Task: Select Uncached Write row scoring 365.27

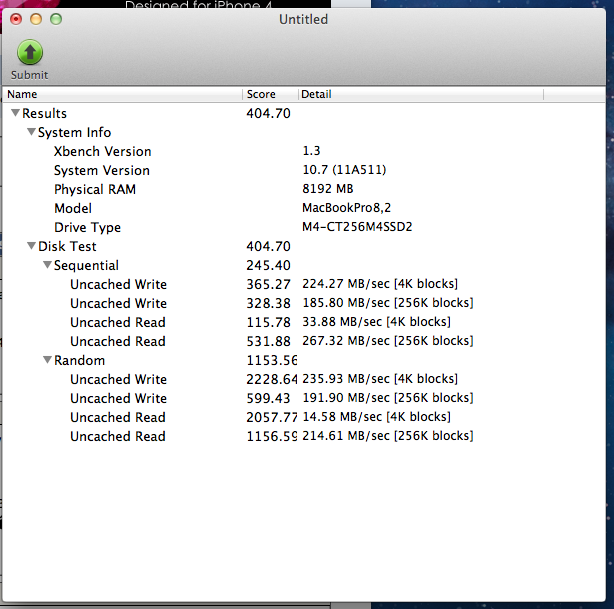Action: coord(304,284)
